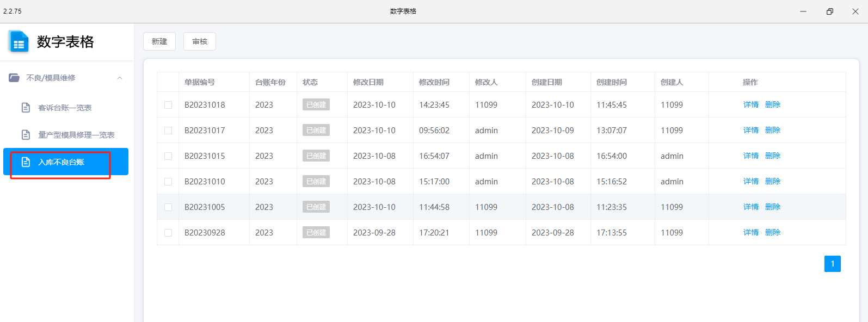The image size is (868, 322).
Task: Click the 已创建 status tag of B20231005
Action: coord(316,207)
